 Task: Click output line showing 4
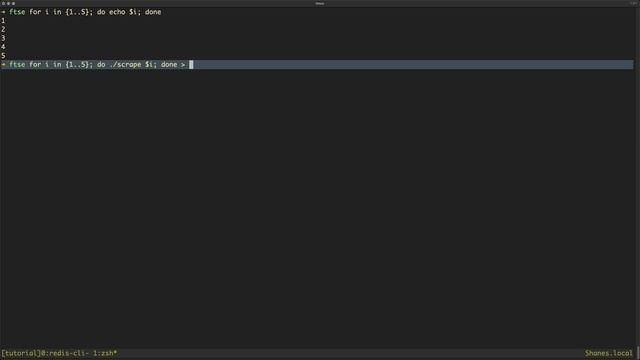(3, 47)
